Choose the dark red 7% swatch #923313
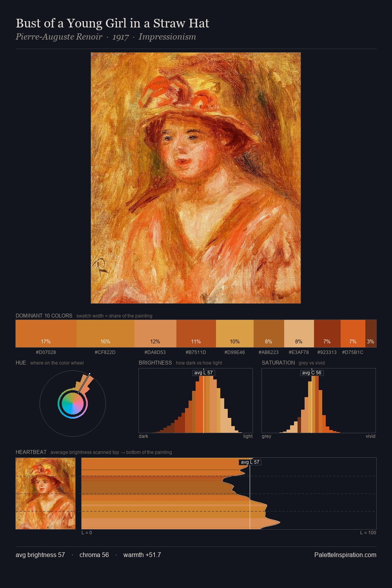The width and height of the screenshot is (392, 588). (327, 334)
